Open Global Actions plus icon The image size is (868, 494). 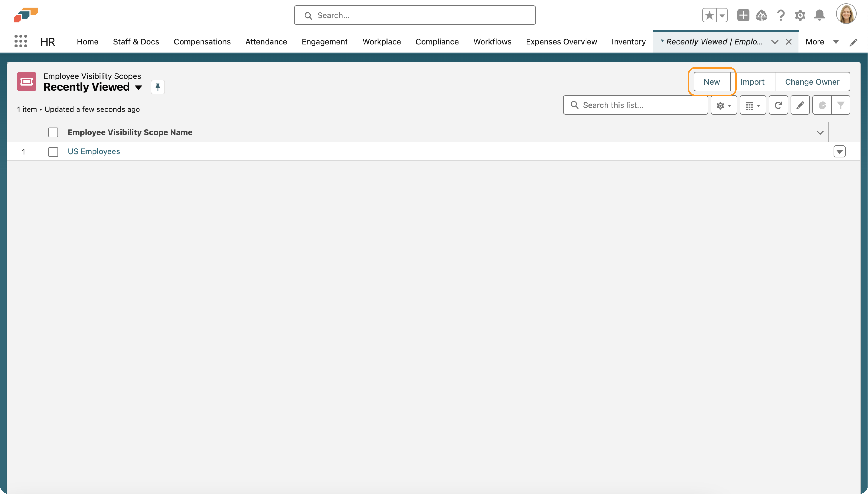click(743, 15)
